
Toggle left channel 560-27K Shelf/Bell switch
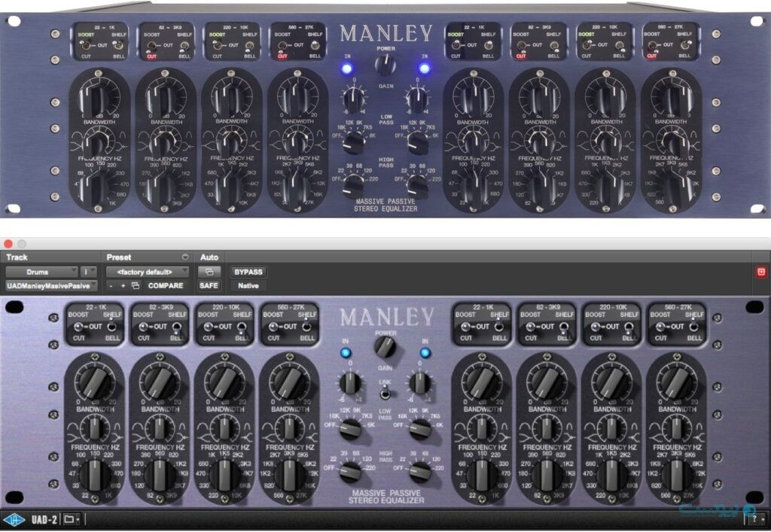(306, 326)
